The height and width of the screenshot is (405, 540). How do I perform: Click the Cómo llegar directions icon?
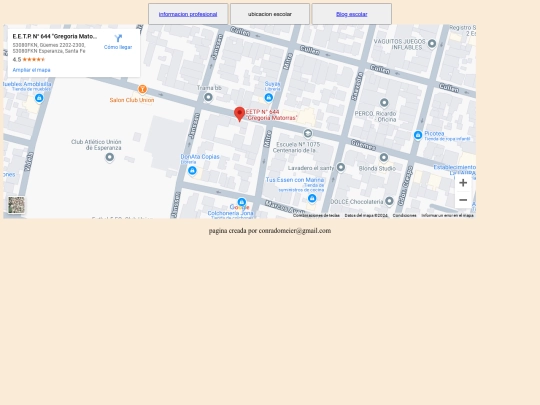click(x=118, y=38)
